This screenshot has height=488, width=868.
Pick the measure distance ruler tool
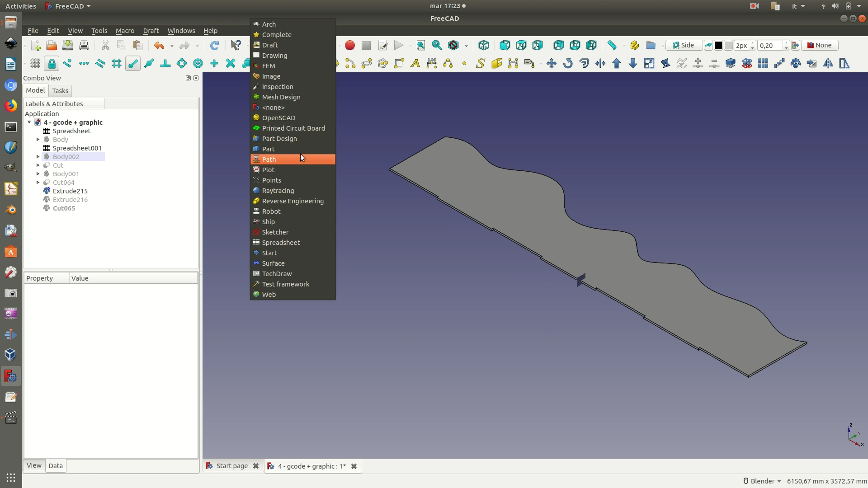[x=612, y=45]
